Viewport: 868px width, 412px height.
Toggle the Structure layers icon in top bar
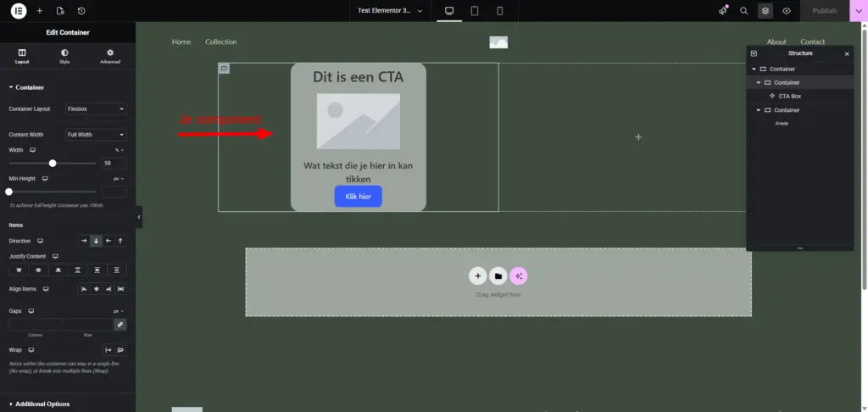pyautogui.click(x=765, y=10)
